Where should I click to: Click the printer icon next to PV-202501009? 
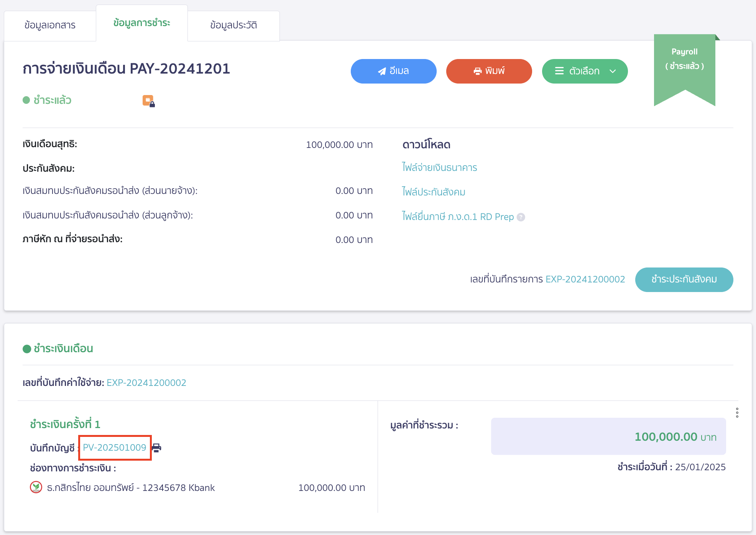(x=156, y=448)
